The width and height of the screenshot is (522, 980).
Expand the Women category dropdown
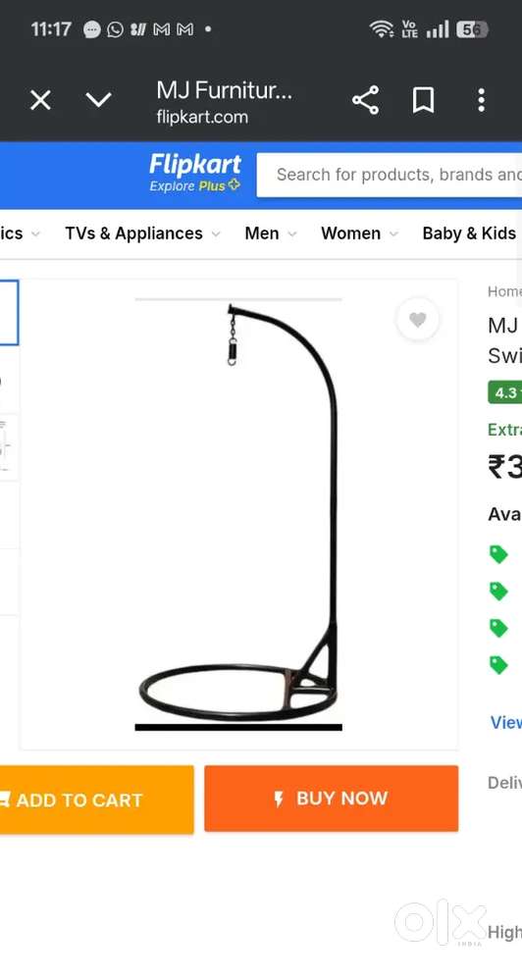coord(359,233)
